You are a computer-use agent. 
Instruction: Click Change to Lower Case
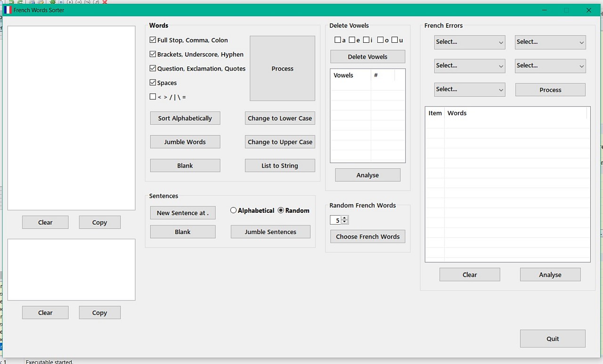280,118
